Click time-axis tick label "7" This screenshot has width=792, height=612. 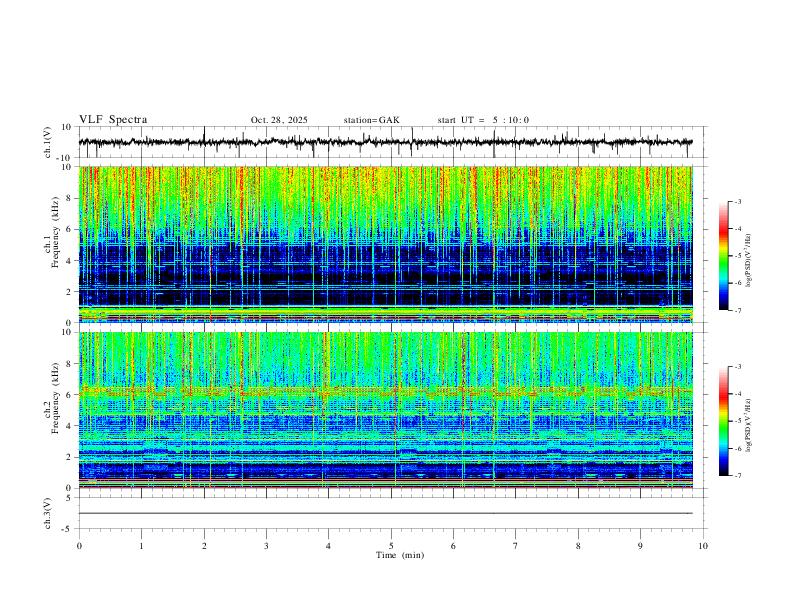(516, 546)
